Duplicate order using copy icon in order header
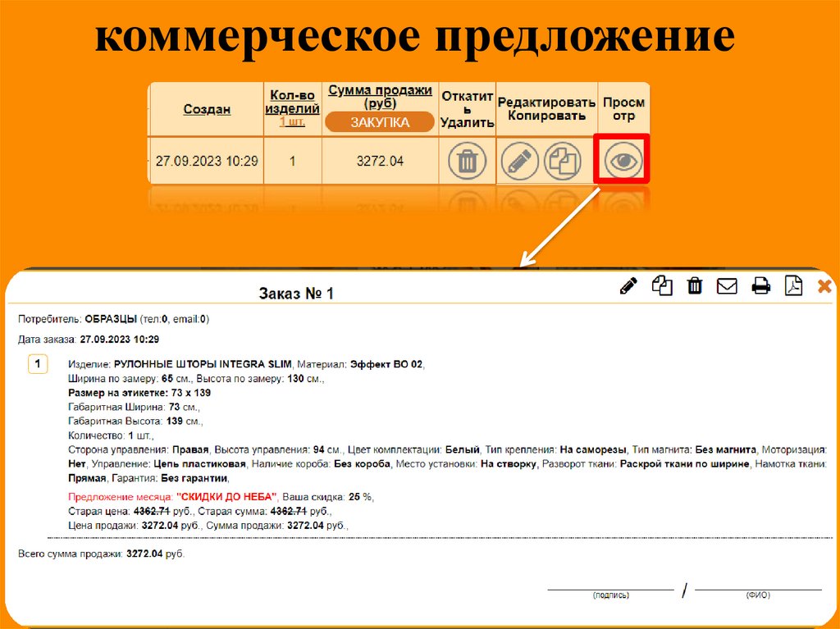 [x=662, y=285]
